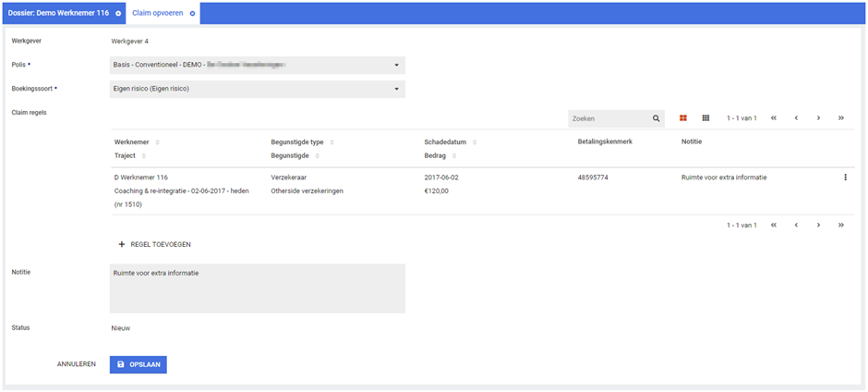Open the three-dot menu for the claim row
This screenshot has width=868, height=392.
(x=845, y=178)
